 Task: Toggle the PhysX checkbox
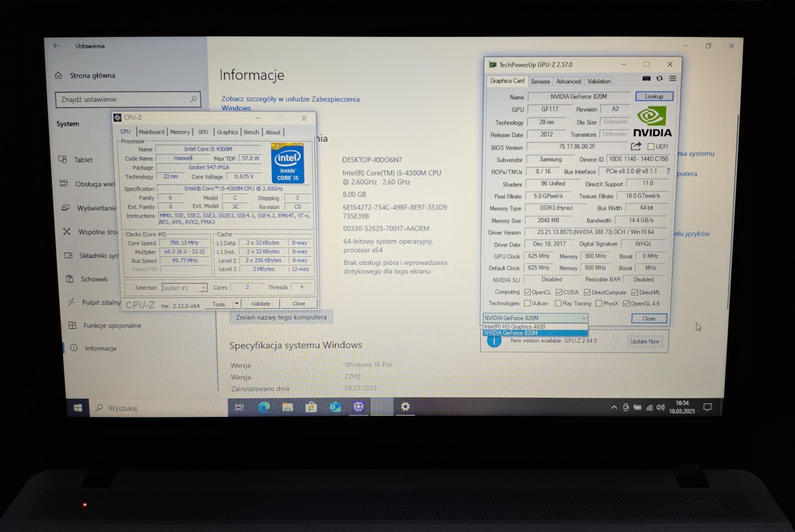599,304
